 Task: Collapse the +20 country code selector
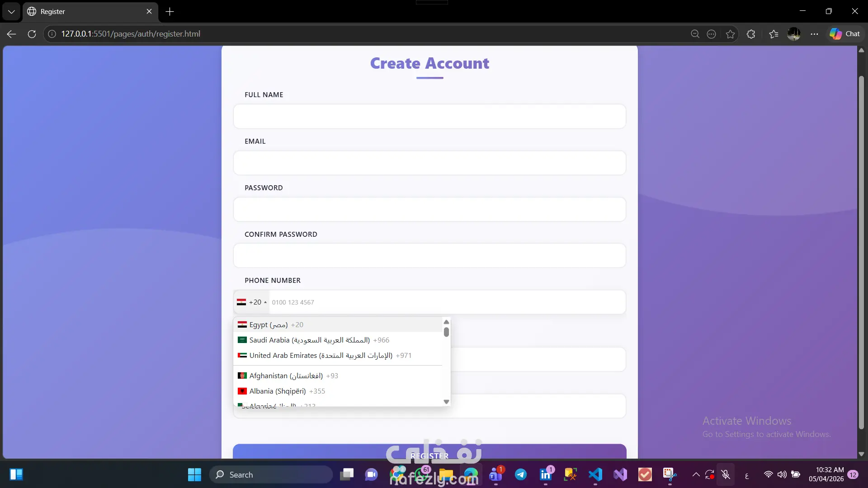click(x=252, y=302)
